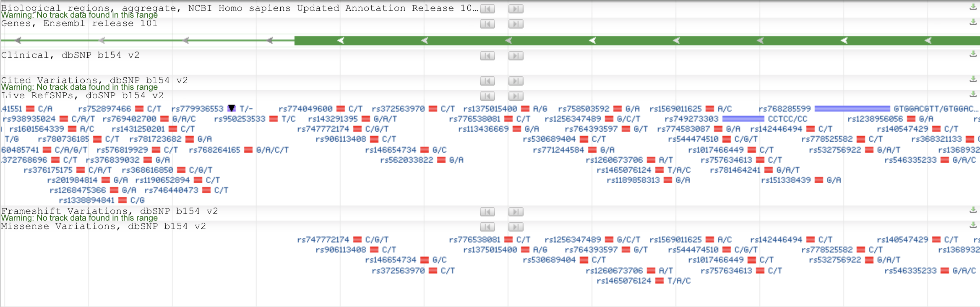Download the Clinical dbSNP track data
The height and width of the screenshot is (307, 980).
pos(973,54)
